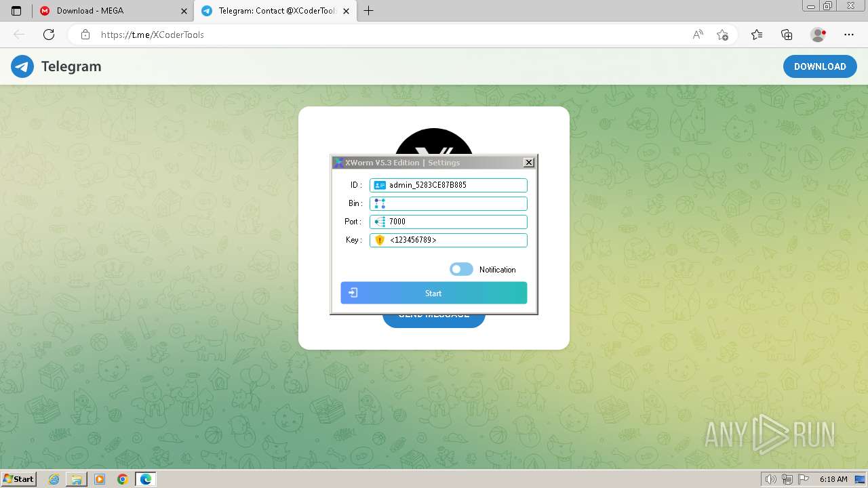Click Microsoft Edge taskbar icon
Screen dimensions: 868x488
[145, 479]
